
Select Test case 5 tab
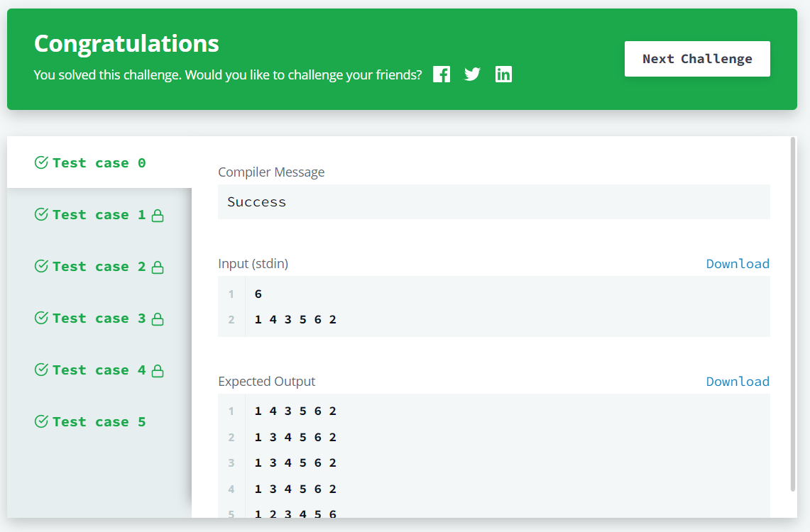click(99, 421)
